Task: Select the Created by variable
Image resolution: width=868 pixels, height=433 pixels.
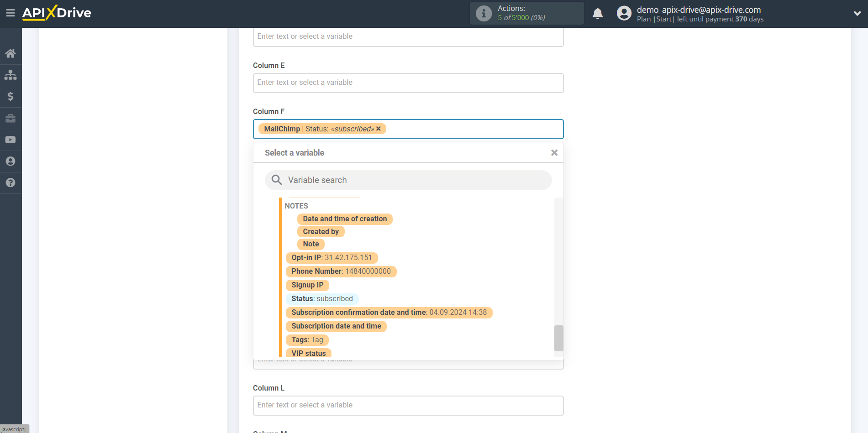Action: click(x=321, y=232)
